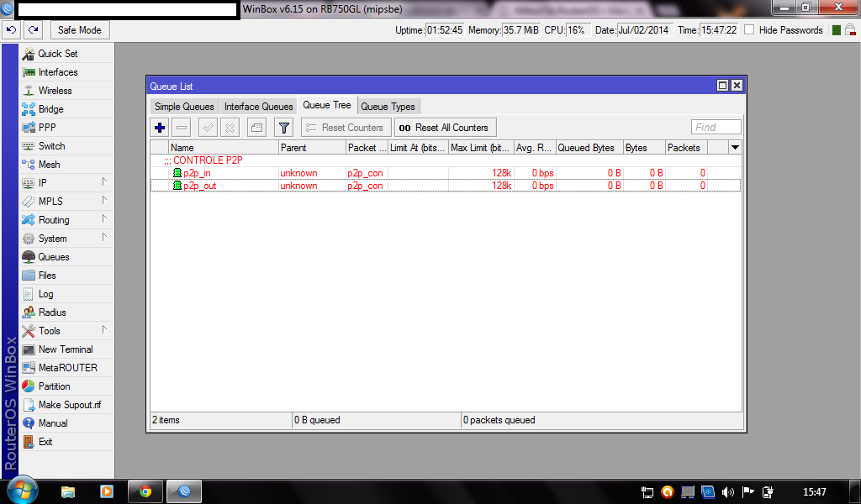Click the comment button in toolbar

tap(256, 128)
